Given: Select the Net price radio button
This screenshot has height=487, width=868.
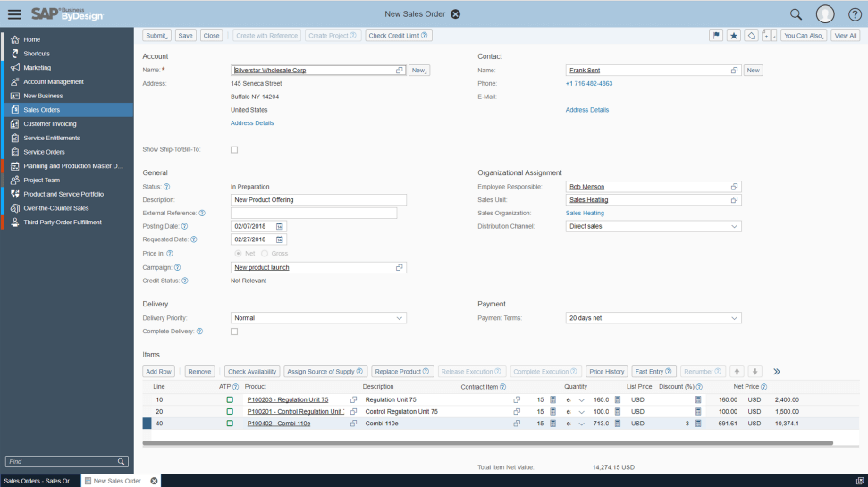Looking at the screenshot, I should 237,254.
